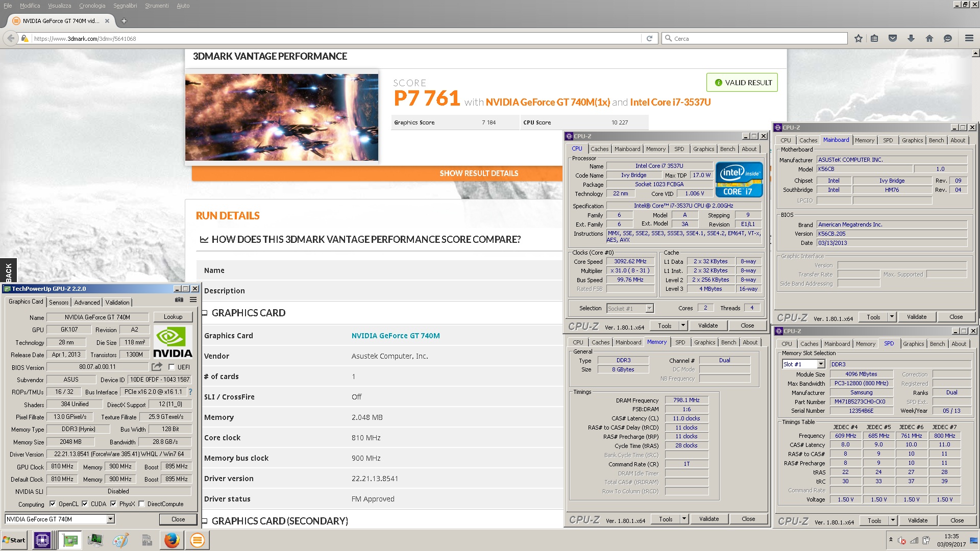Go back using the browser back arrow

pos(11,38)
